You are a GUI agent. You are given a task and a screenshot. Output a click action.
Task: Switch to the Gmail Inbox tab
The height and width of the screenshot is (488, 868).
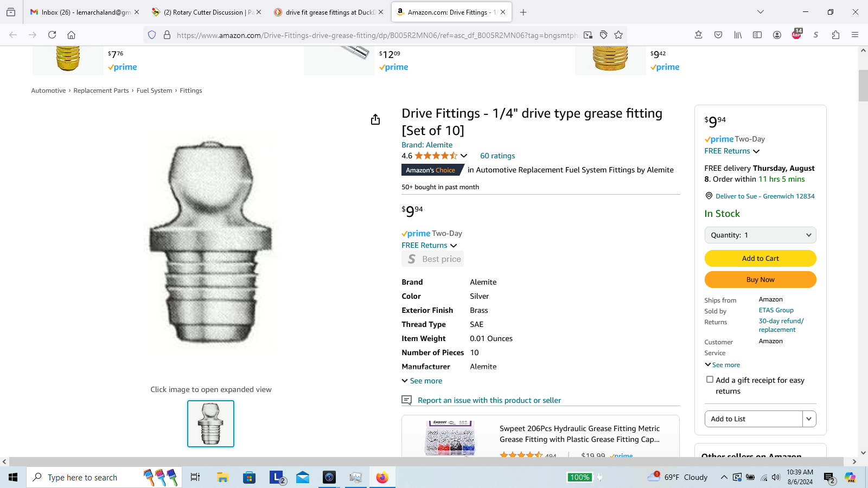point(81,12)
